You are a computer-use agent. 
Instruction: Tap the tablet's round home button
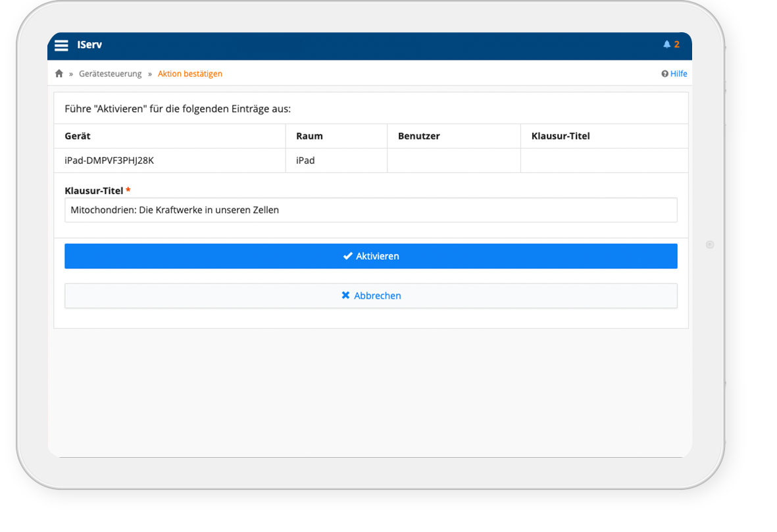pyautogui.click(x=710, y=245)
